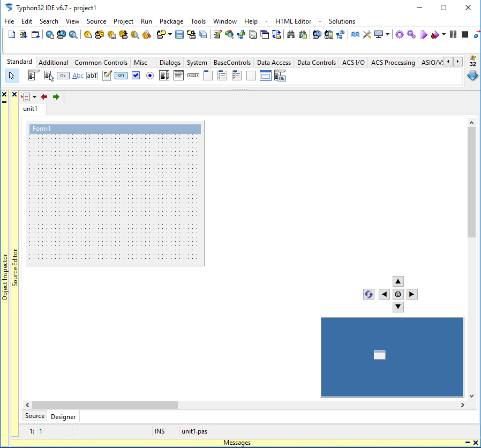
Task: Select the TLabel 'Abc' component
Action: click(78, 76)
